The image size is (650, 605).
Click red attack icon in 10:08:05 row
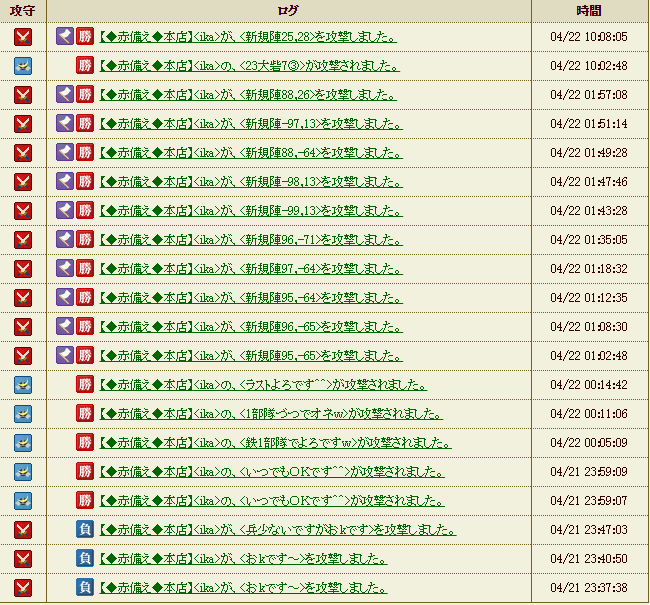[23, 37]
